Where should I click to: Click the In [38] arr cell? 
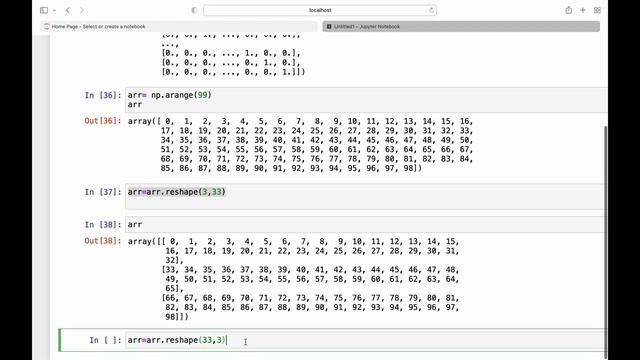(x=366, y=224)
